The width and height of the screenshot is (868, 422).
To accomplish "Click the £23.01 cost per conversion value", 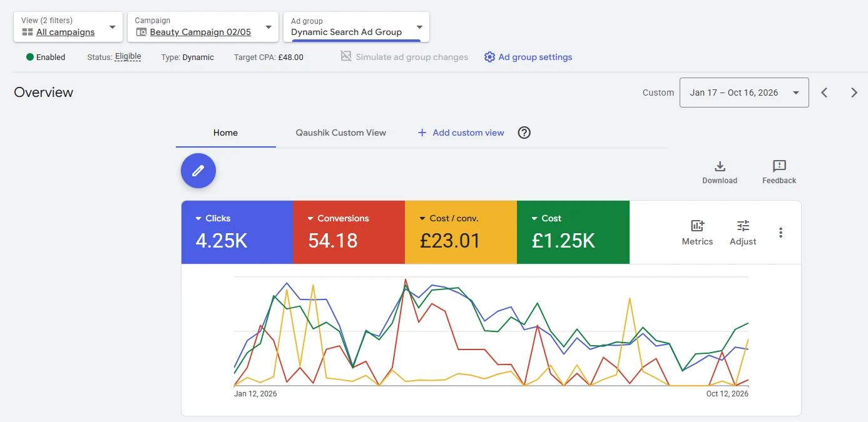I will click(450, 241).
